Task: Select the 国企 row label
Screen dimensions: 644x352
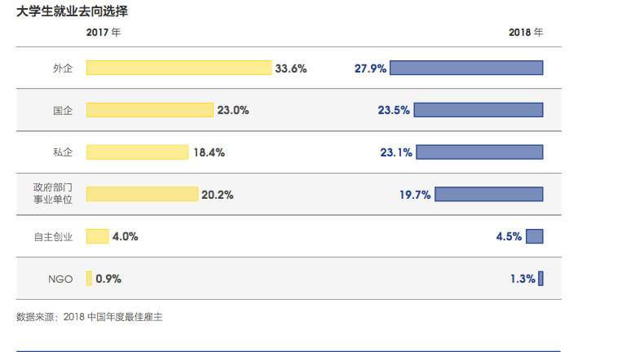Action: 63,110
